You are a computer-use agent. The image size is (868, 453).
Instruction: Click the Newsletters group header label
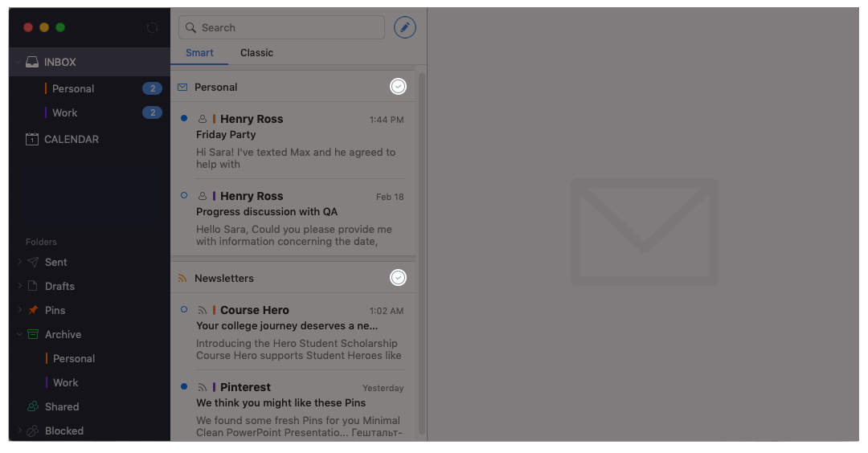[224, 278]
